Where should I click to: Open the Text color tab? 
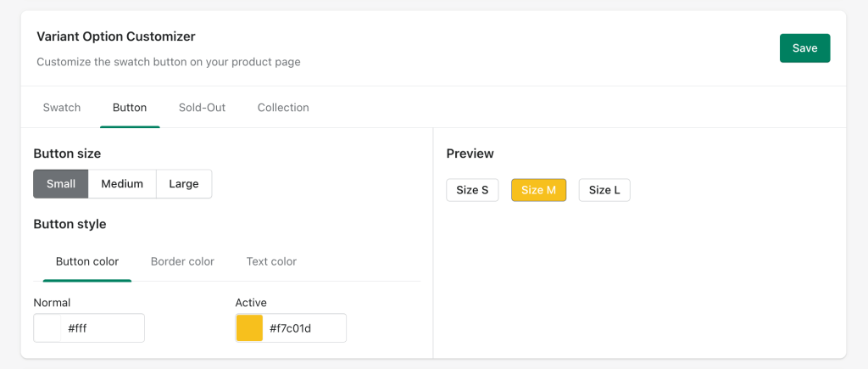[271, 261]
